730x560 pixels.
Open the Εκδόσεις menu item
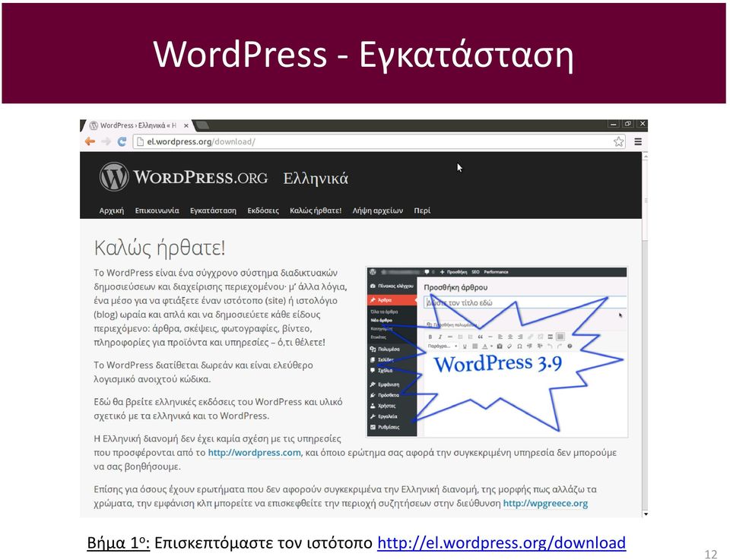(x=263, y=210)
